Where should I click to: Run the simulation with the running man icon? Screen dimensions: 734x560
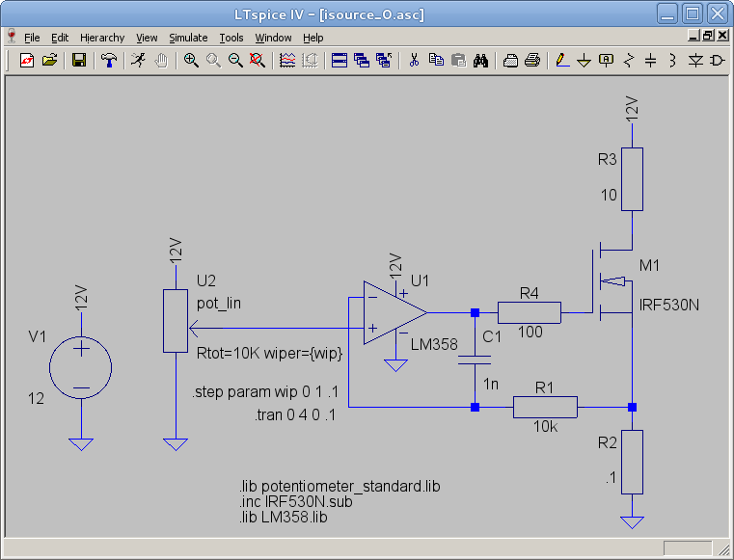pyautogui.click(x=138, y=61)
